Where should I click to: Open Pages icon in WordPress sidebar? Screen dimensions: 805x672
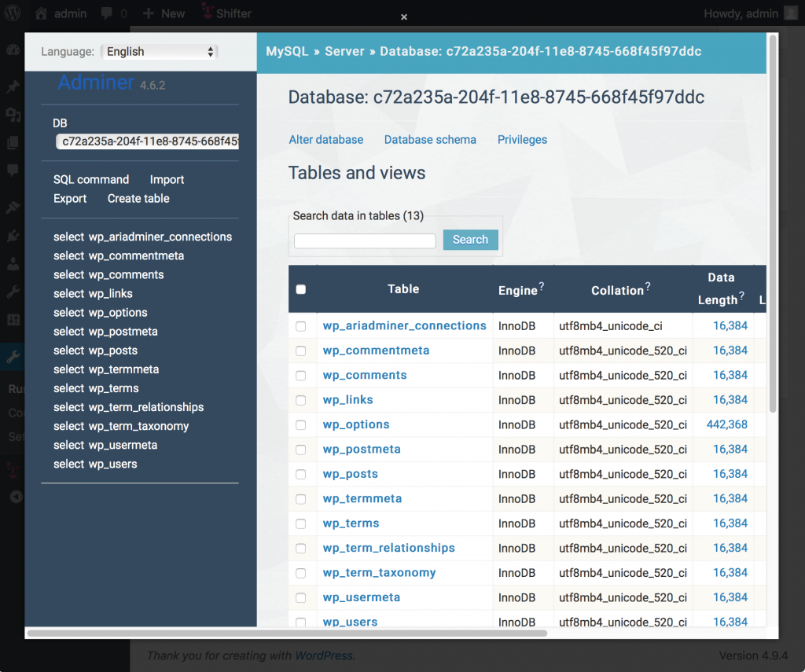pos(13,143)
